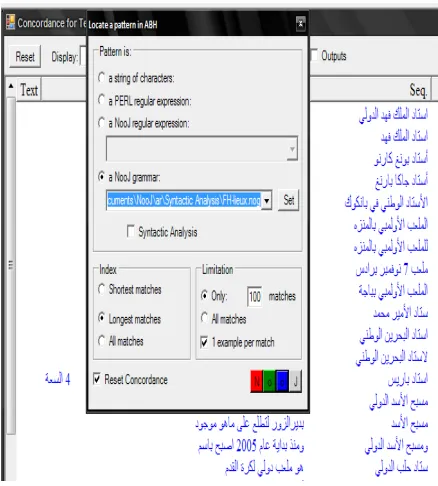438x486 pixels.
Task: Click the red N colored button
Action: point(257,381)
